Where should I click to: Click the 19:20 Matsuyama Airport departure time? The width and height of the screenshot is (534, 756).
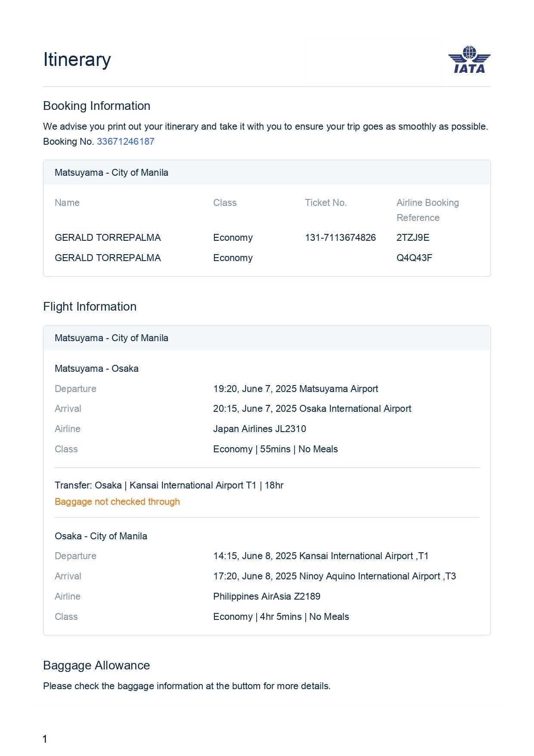295,389
